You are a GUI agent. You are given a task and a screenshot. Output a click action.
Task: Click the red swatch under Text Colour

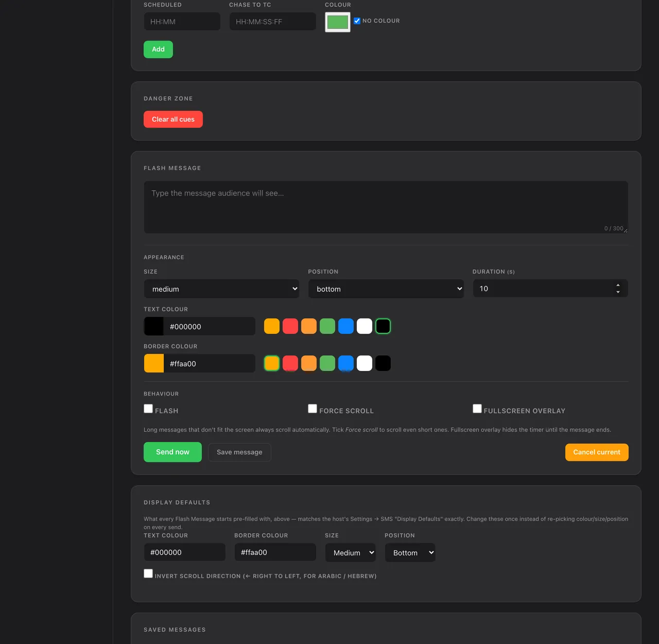(x=290, y=326)
